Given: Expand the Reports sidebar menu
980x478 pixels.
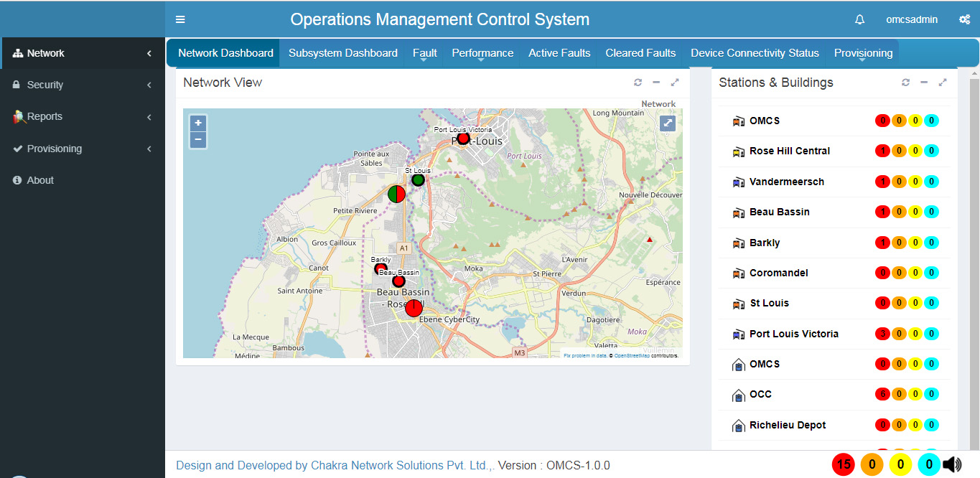Looking at the screenshot, I should [83, 116].
